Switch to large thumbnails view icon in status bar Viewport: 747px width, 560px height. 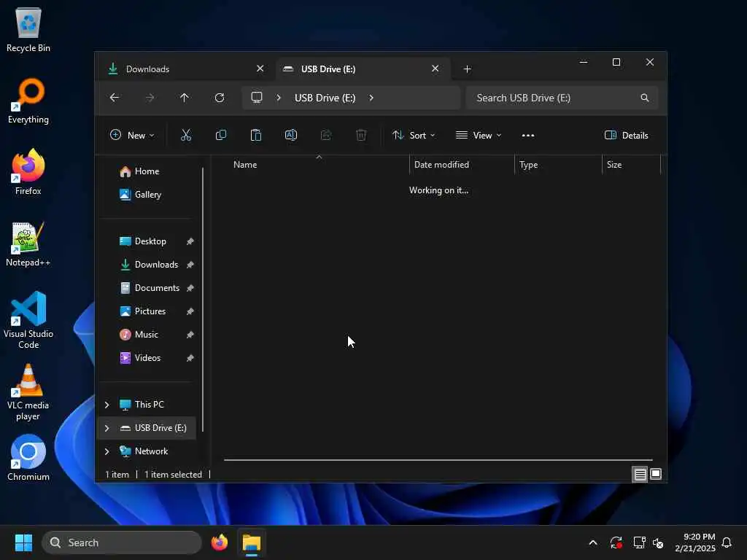(656, 474)
